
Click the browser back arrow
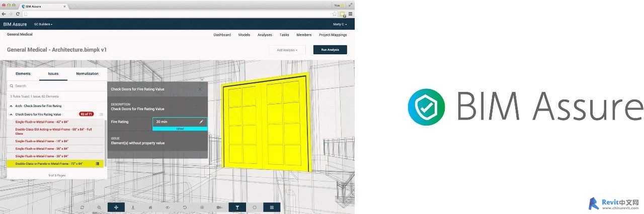pos(4,14)
